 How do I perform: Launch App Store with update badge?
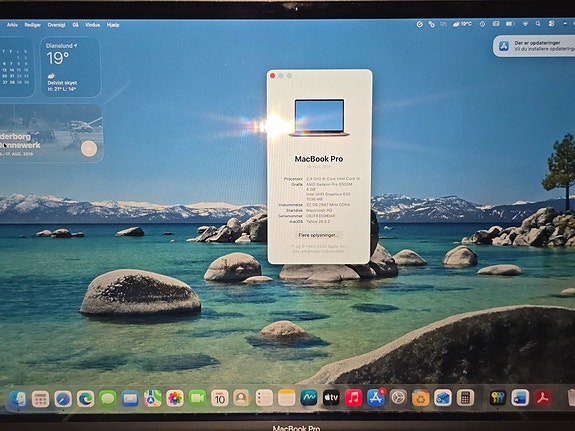point(376,398)
